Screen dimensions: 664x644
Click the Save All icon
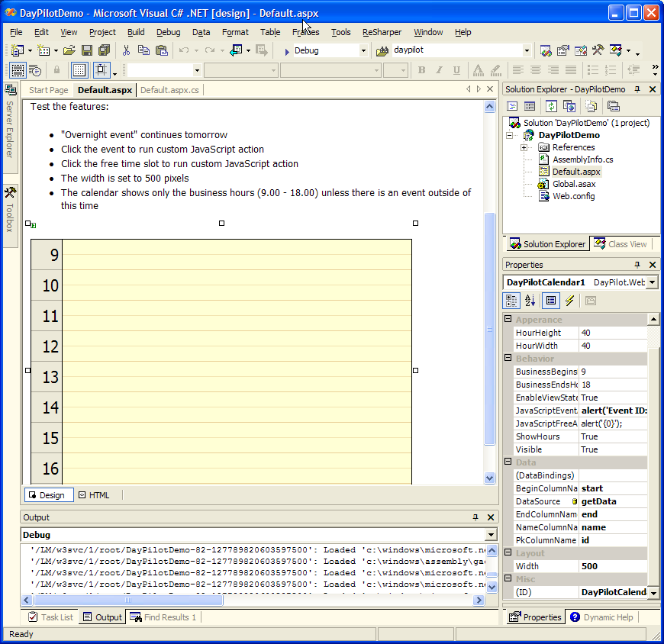(104, 50)
